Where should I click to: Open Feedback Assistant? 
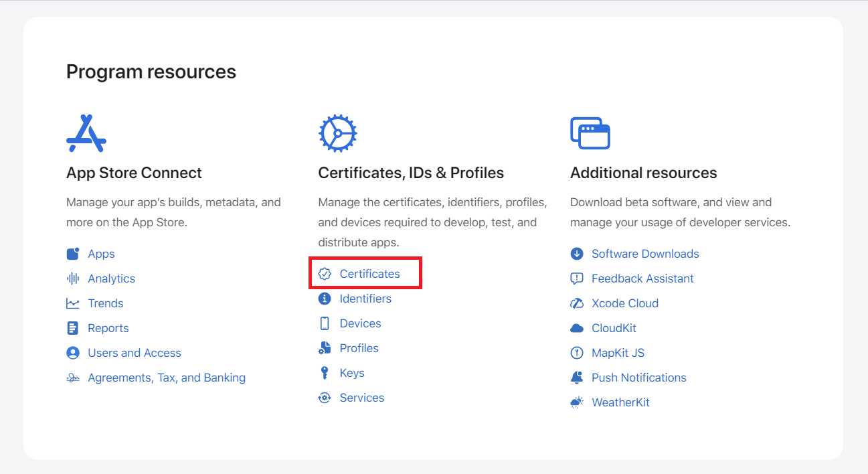pos(642,279)
